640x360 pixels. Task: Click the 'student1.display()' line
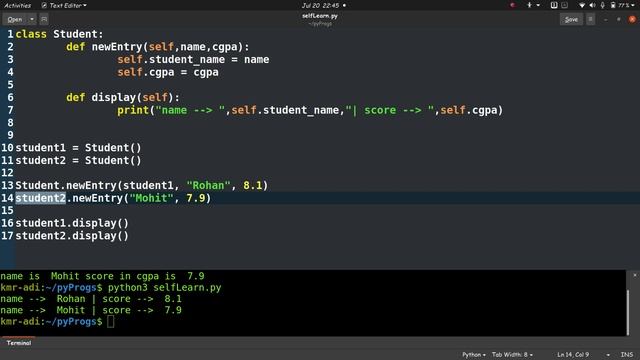point(72,223)
